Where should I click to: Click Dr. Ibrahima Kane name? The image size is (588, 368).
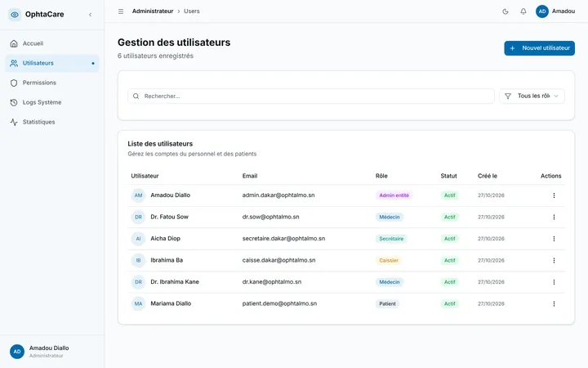coord(175,282)
